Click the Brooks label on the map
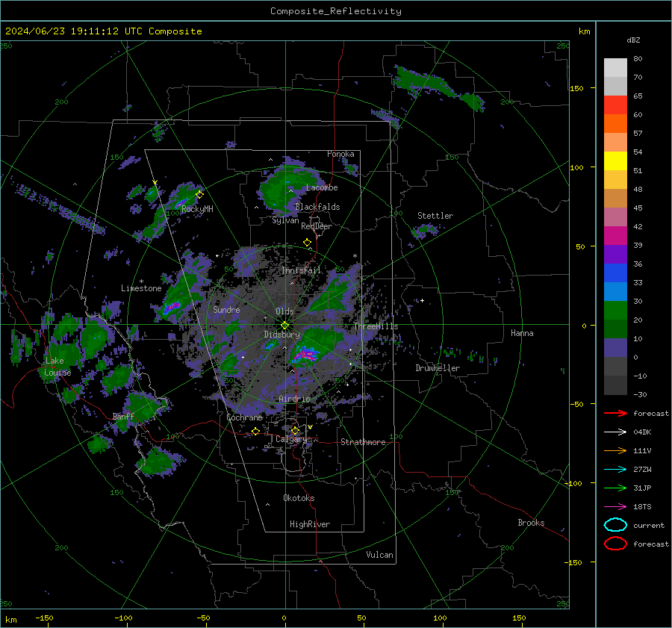Screen dimensions: 672x628 (x=531, y=523)
